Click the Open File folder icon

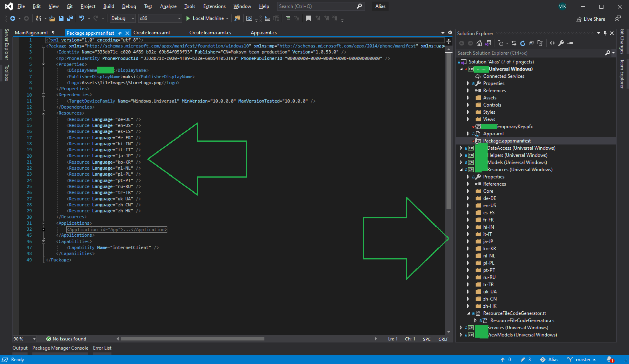point(52,18)
